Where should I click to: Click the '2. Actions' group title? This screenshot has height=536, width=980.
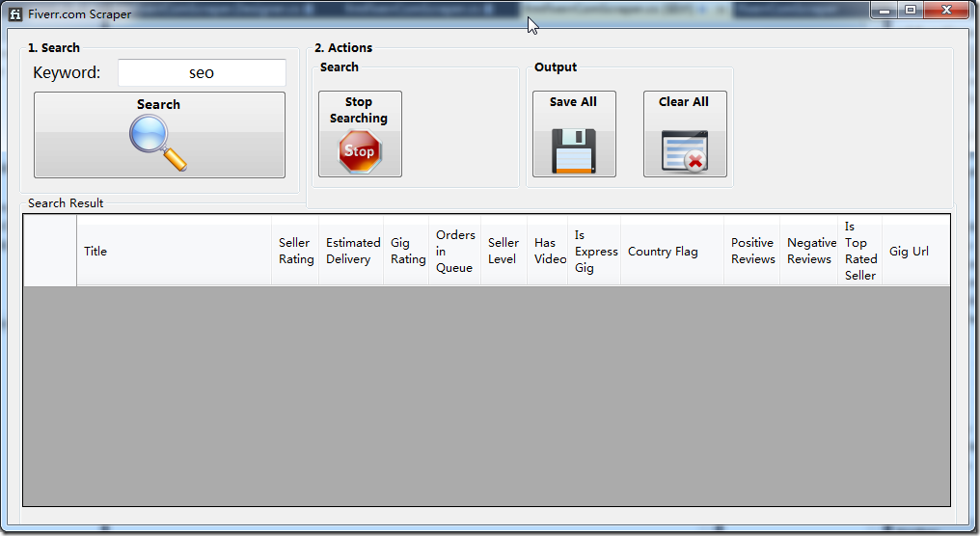point(343,47)
